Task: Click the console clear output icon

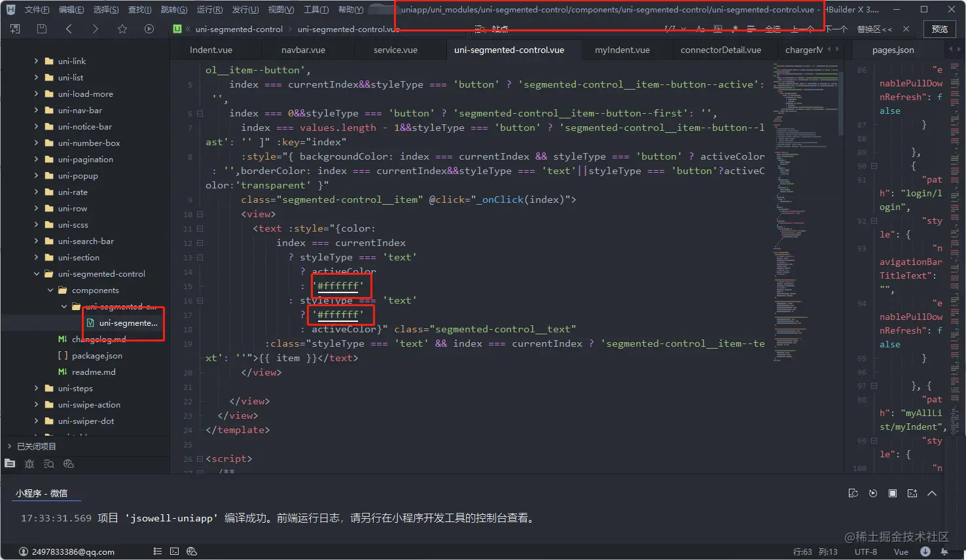Action: pos(912,493)
